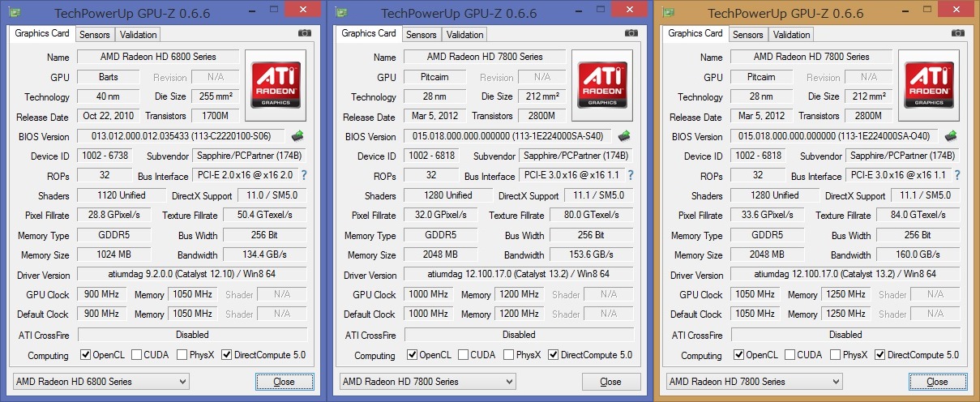Take a screenshot via camera icon in HD 6800 window

pos(304,33)
